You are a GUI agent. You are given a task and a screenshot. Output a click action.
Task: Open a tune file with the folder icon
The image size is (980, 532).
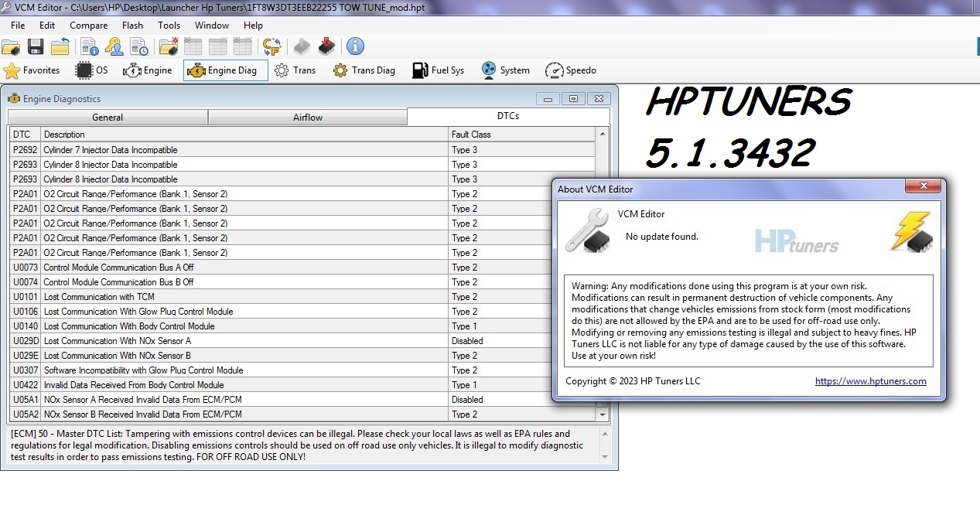pos(11,46)
